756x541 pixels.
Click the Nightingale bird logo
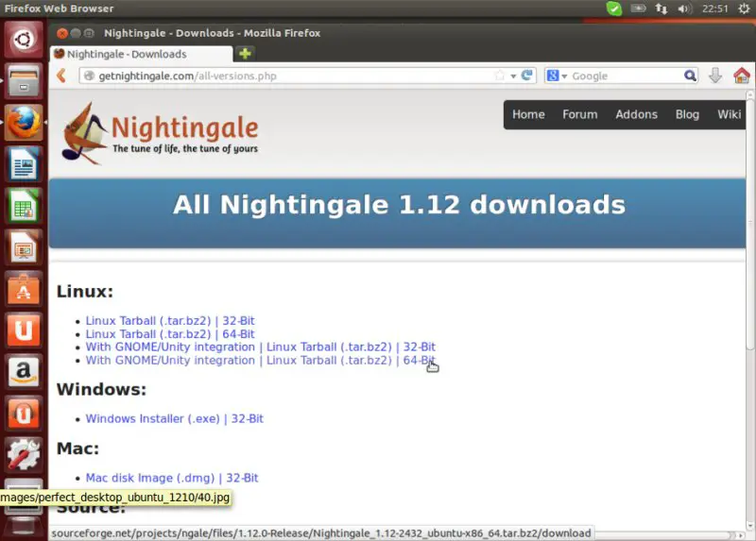[83, 134]
